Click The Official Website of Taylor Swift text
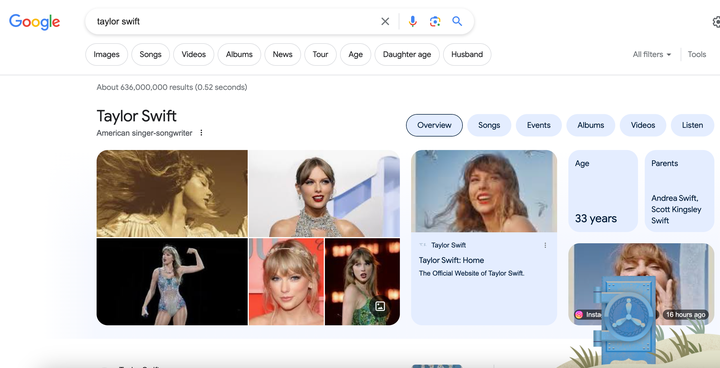720x368 pixels. 472,273
